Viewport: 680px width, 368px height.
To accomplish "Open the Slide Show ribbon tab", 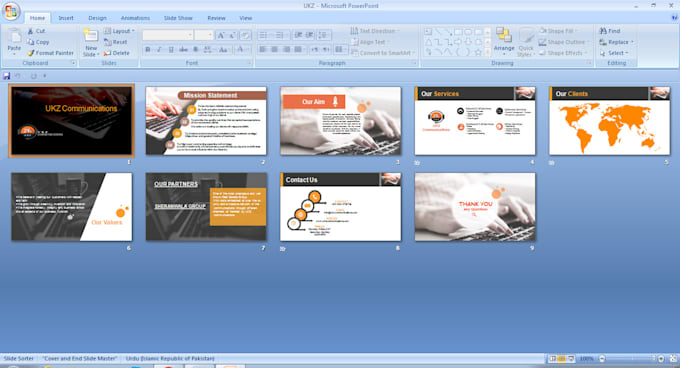I will (x=178, y=18).
